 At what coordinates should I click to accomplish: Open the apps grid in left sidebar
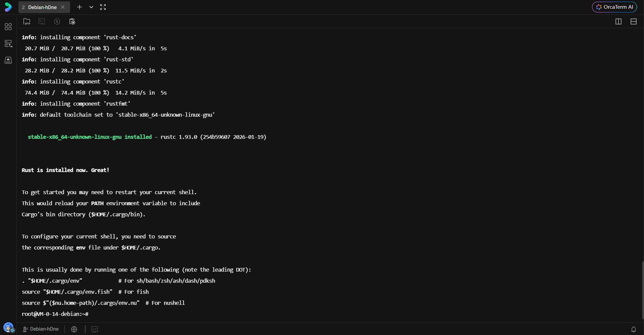point(8,27)
